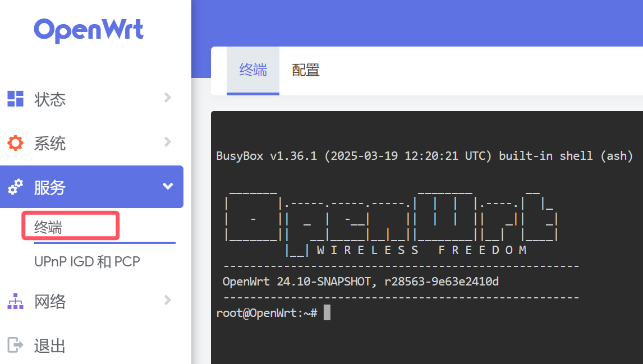The width and height of the screenshot is (643, 364).
Task: Collapse 服务 using its down chevron
Action: pyautogui.click(x=167, y=186)
